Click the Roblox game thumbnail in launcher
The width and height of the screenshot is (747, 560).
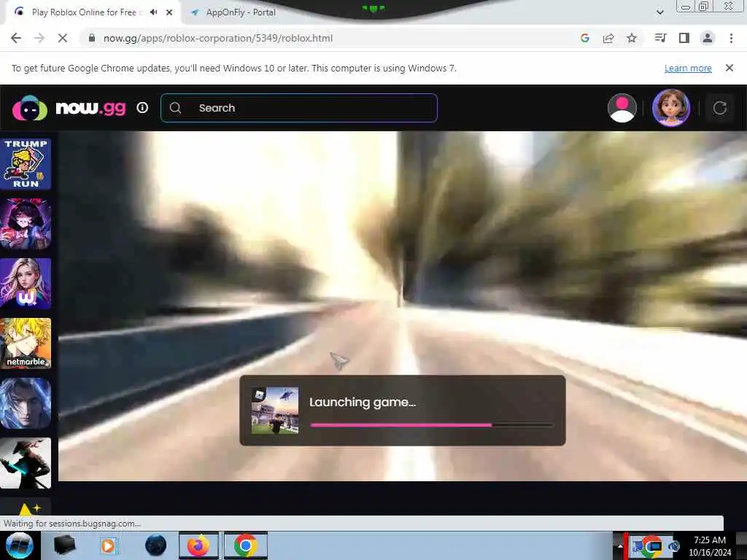(x=275, y=411)
